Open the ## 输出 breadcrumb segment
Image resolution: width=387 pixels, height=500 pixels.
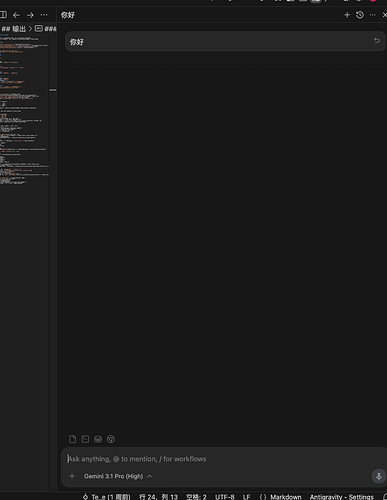coord(14,29)
